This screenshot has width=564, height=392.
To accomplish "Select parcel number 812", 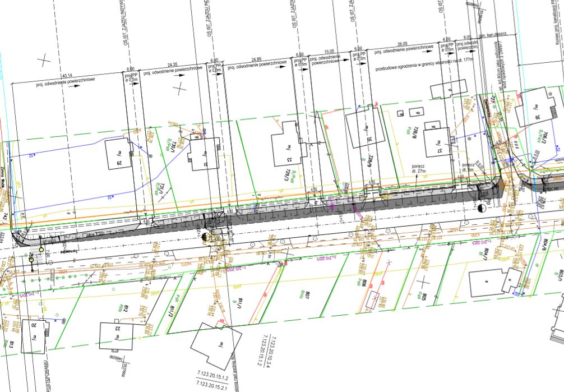I will (x=126, y=309).
